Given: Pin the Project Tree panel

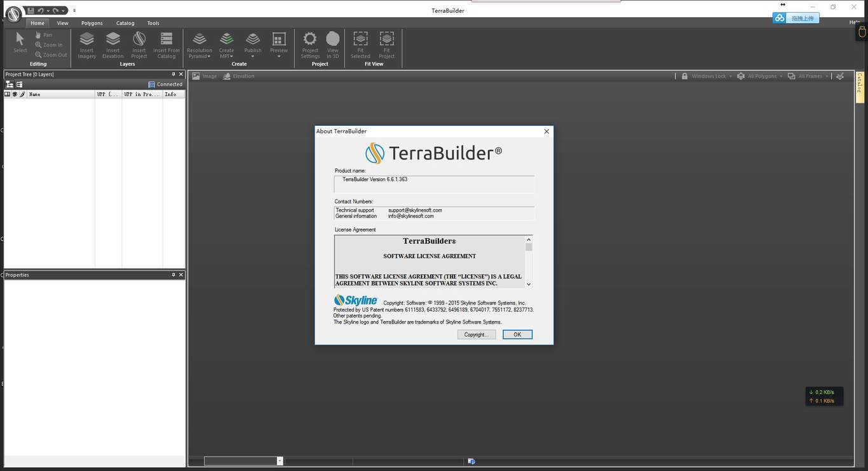Looking at the screenshot, I should tap(173, 74).
